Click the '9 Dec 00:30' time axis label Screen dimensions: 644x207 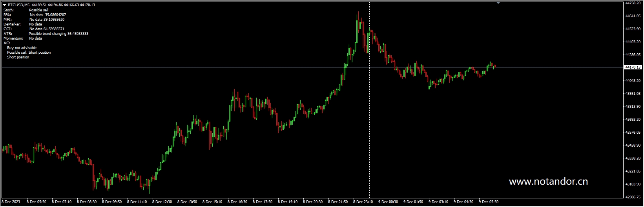(388, 202)
